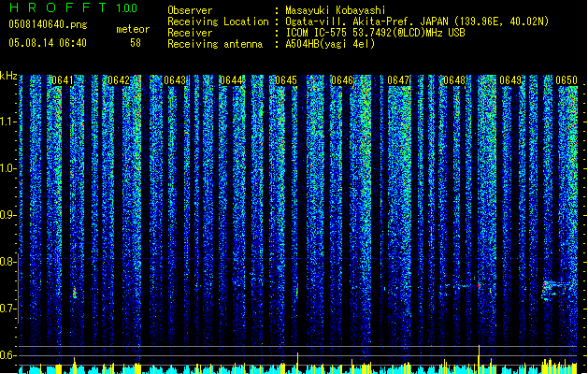Click the 1.1 frequency axis label

tap(8, 122)
